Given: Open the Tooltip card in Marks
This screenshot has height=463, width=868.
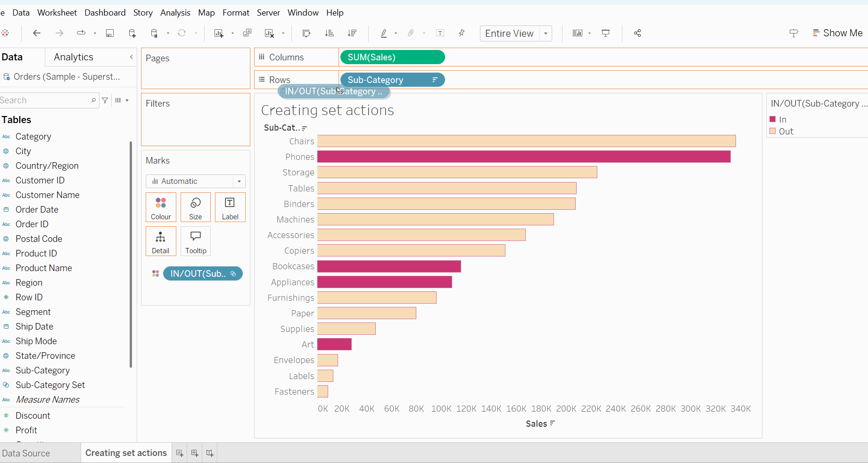Looking at the screenshot, I should point(196,241).
